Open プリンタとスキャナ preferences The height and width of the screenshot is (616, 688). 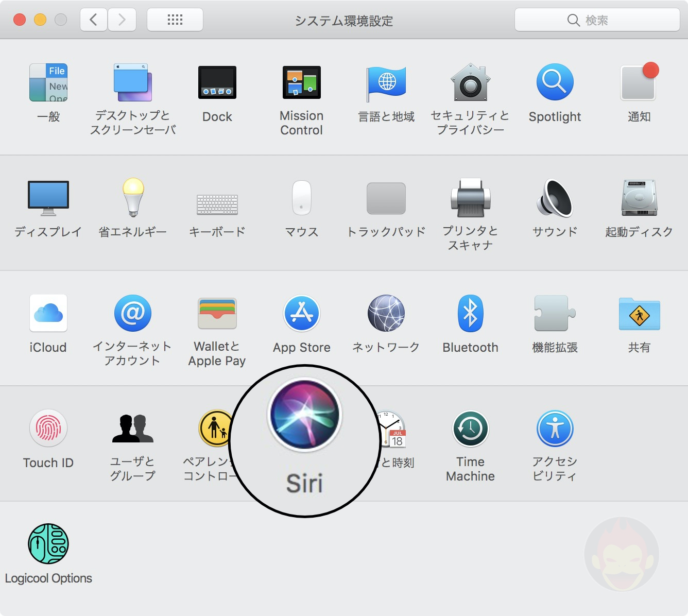(x=470, y=198)
